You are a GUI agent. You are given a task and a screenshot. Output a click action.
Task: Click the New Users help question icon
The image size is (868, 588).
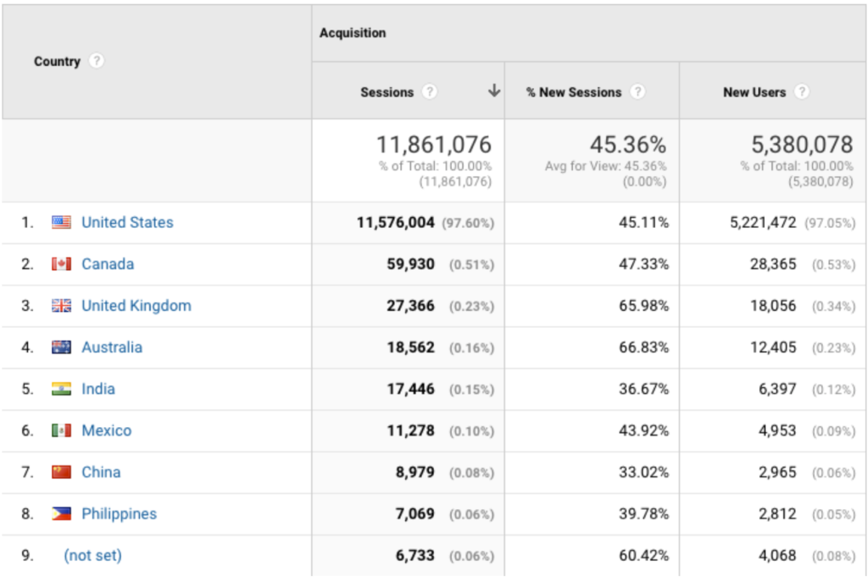801,92
